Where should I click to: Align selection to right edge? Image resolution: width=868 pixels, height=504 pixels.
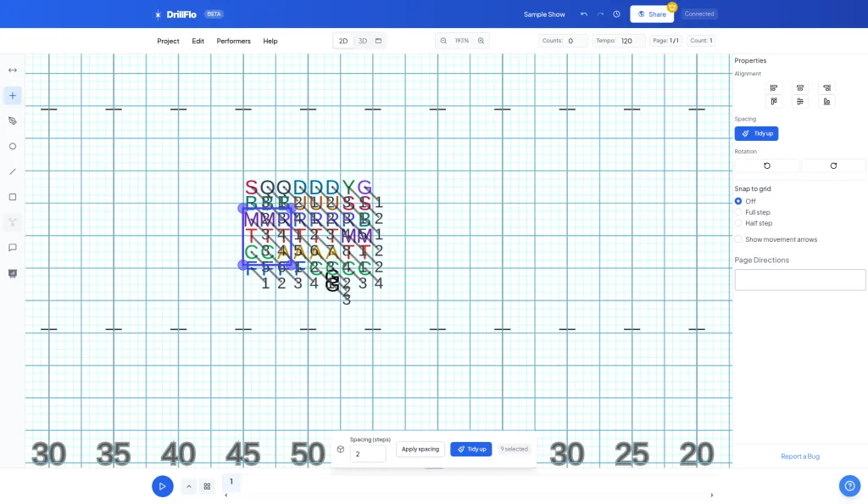[x=826, y=88]
